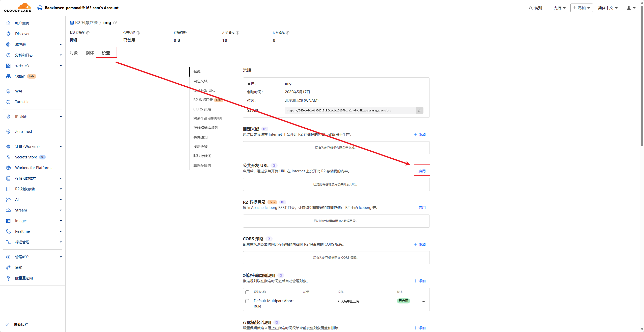Click info icon beside 默认存储类

88,33
